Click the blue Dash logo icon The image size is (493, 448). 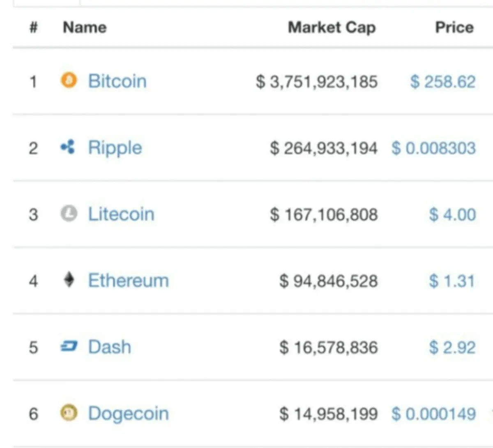(69, 347)
